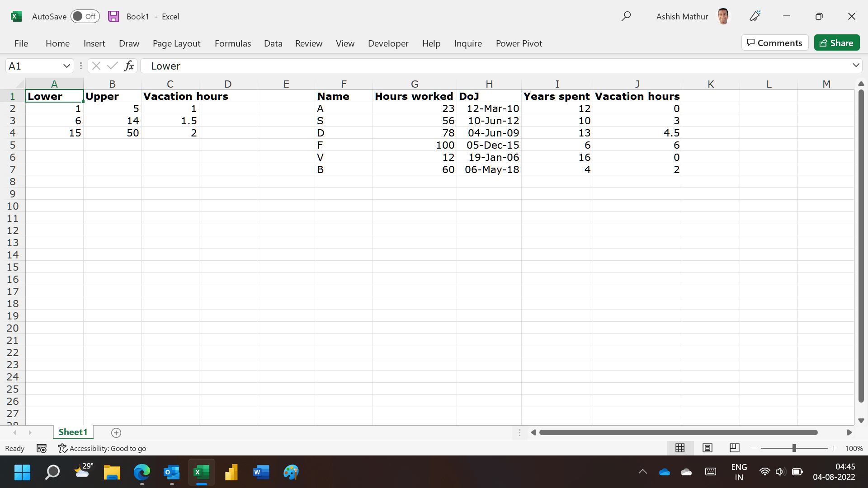This screenshot has height=488, width=868.
Task: Switch to Page Break Preview icon
Action: (735, 448)
